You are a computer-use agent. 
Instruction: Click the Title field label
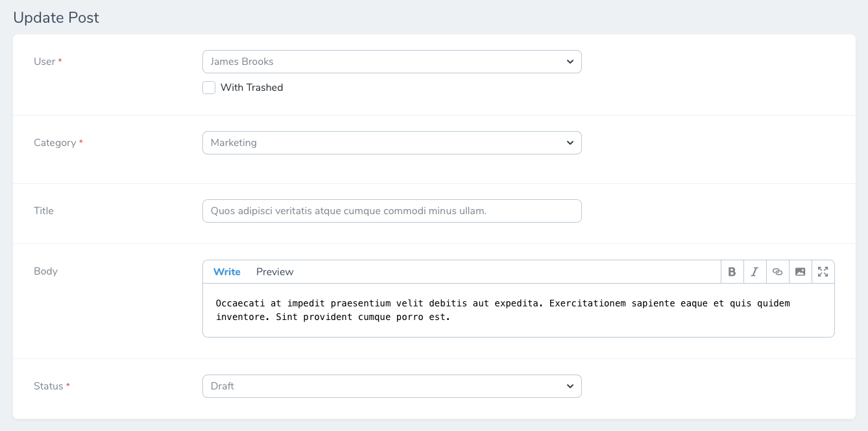tap(43, 210)
